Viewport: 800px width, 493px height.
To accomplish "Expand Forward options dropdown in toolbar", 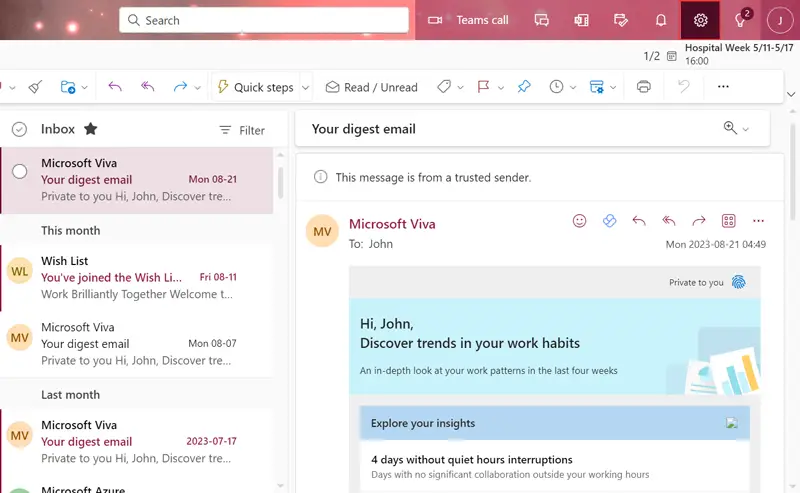I will pos(197,88).
